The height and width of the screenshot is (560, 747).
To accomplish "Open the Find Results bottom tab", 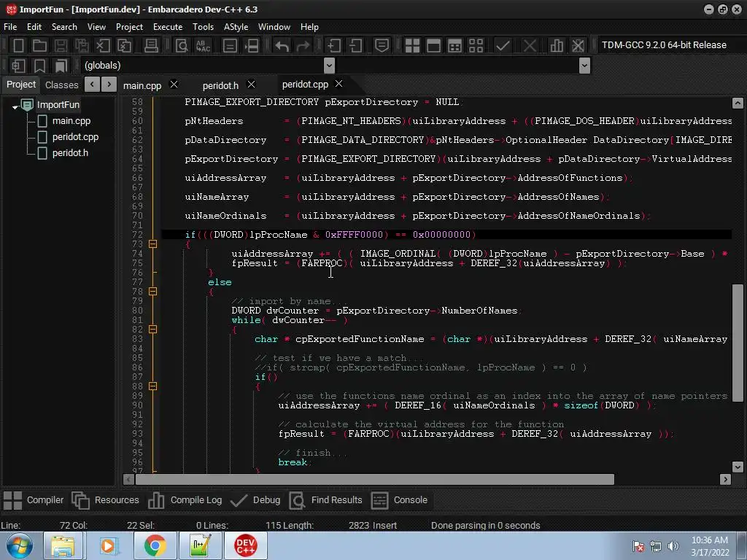I will [x=326, y=500].
